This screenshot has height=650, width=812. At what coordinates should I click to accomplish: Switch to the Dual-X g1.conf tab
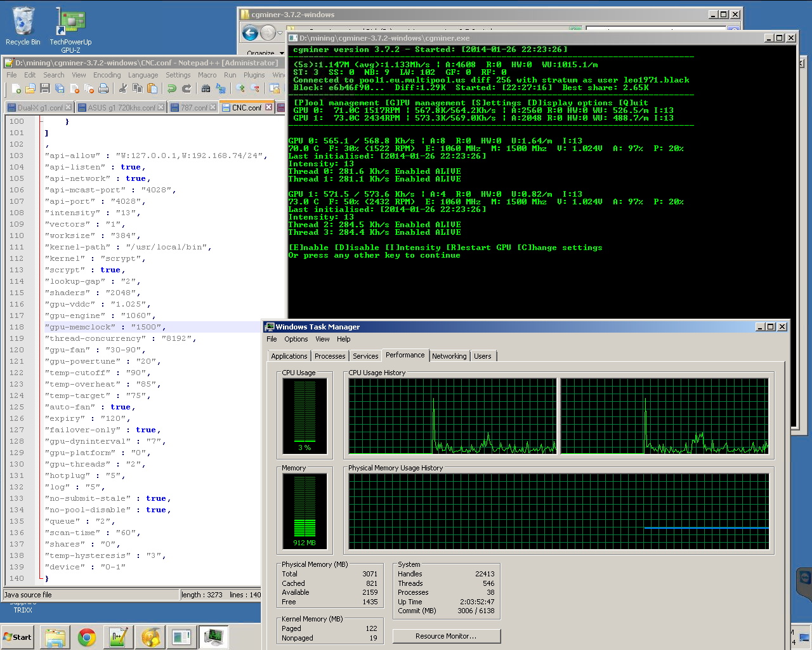[x=39, y=108]
